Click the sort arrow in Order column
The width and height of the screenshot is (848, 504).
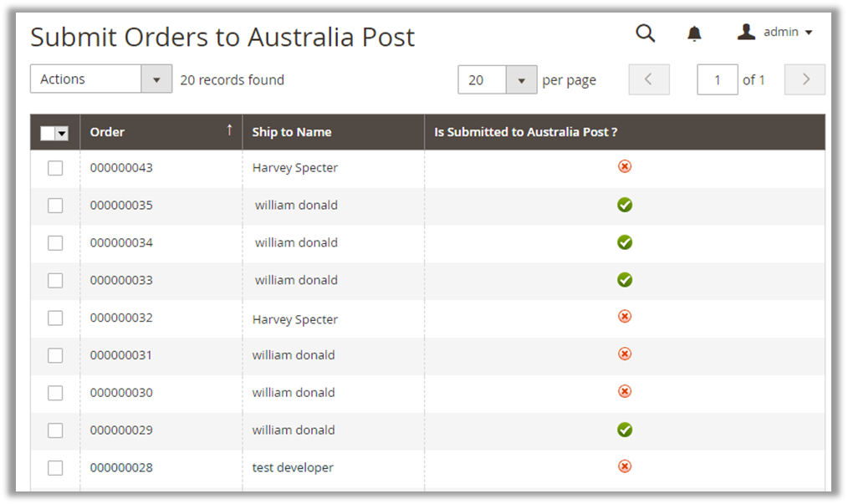pos(229,130)
